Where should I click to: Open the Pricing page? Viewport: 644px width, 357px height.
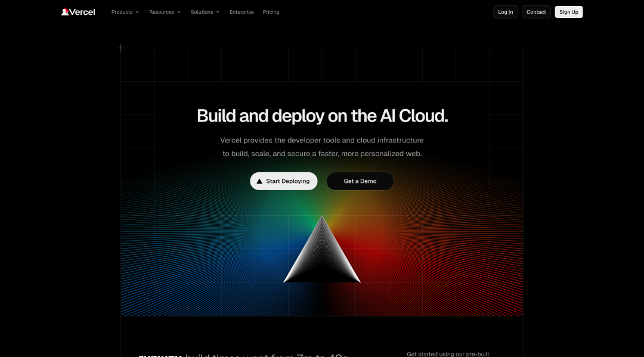271,12
